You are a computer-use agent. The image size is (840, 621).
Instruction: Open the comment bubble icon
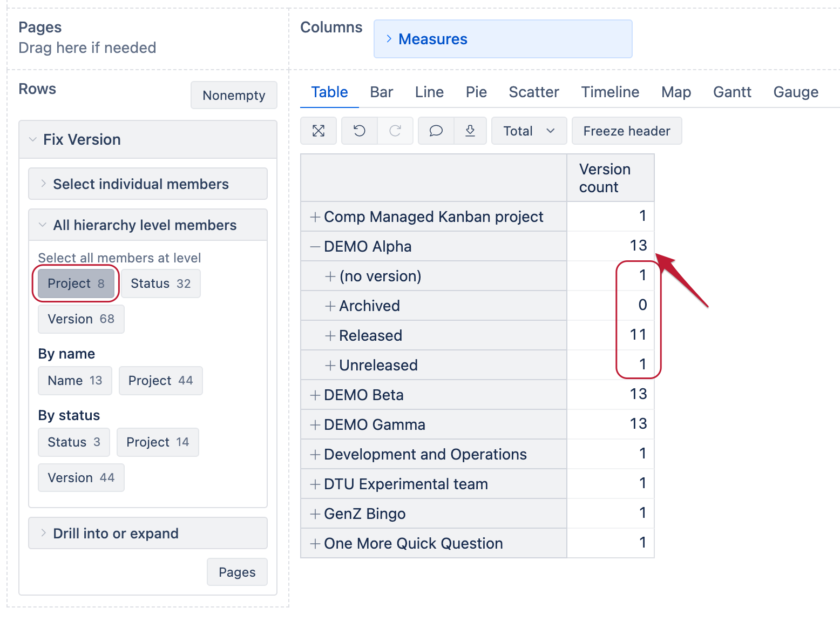[x=435, y=131]
